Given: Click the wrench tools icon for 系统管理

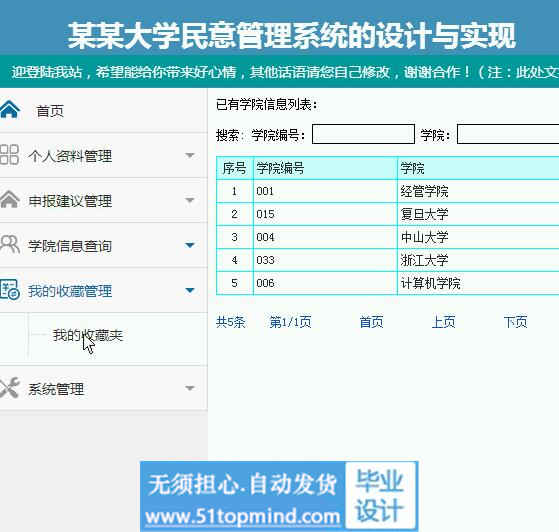Looking at the screenshot, I should pyautogui.click(x=10, y=388).
